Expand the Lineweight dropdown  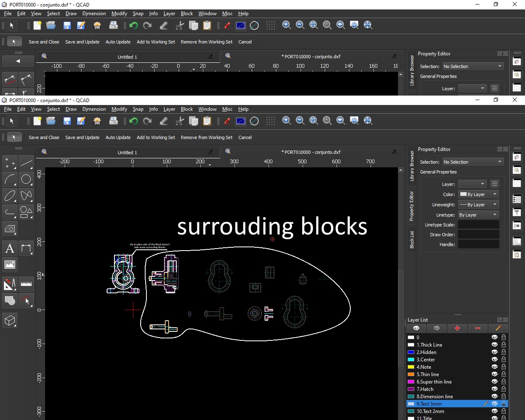click(x=478, y=205)
